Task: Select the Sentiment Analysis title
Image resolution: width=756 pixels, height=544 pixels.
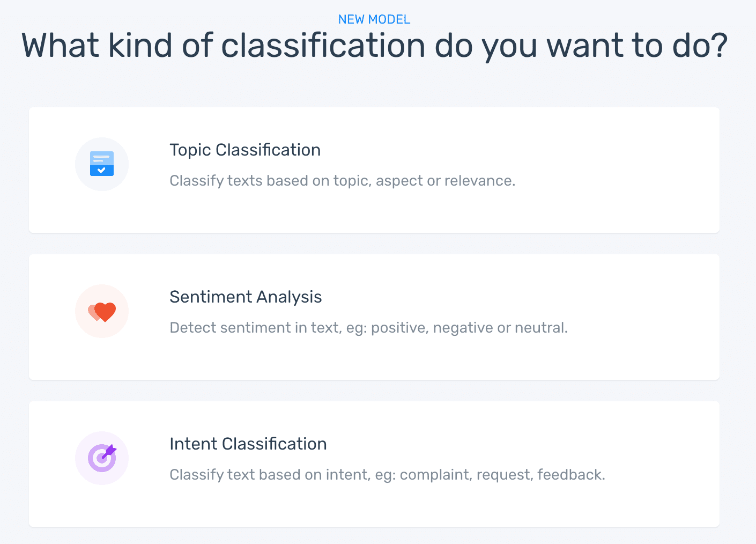Action: tap(246, 297)
